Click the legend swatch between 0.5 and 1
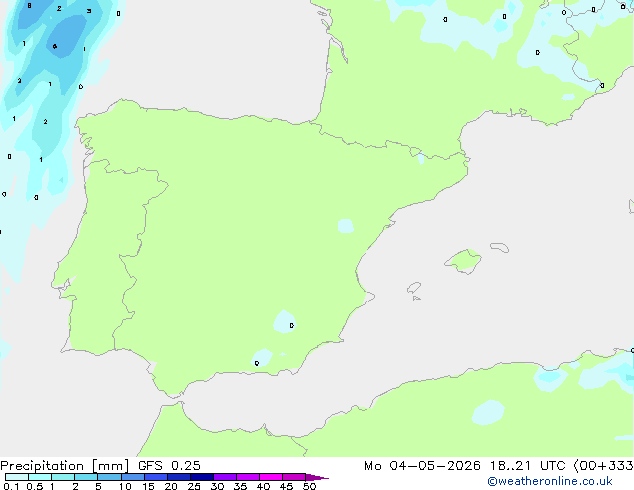 (x=40, y=477)
